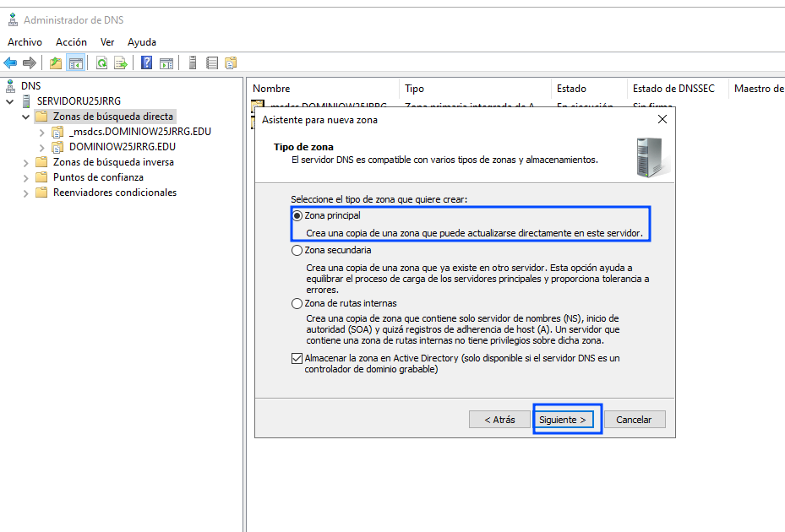The width and height of the screenshot is (785, 532).
Task: Collapse the SERVIDORU25JRRG tree node
Action: pos(9,101)
